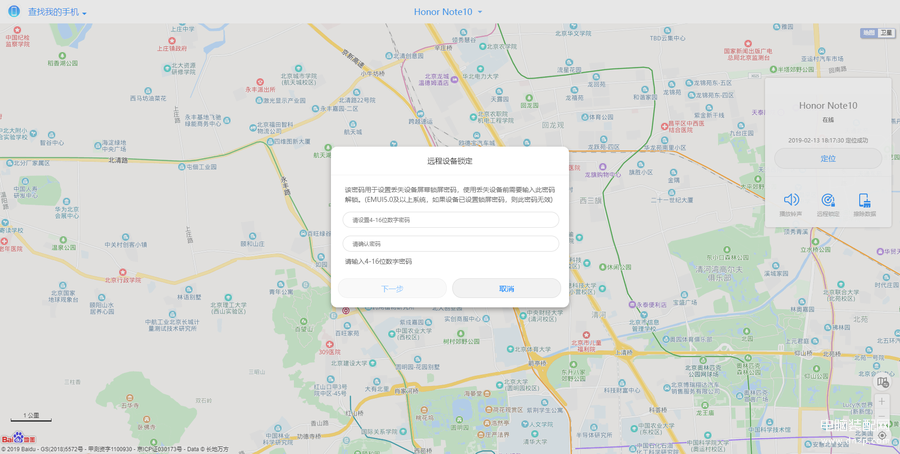Select the 华为北京会展中心 marker

coord(67,201)
